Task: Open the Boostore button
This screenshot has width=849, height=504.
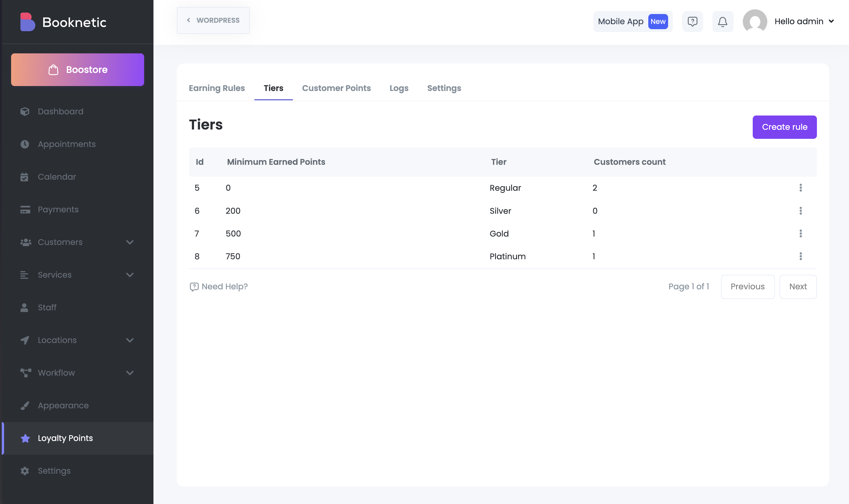Action: [x=77, y=70]
